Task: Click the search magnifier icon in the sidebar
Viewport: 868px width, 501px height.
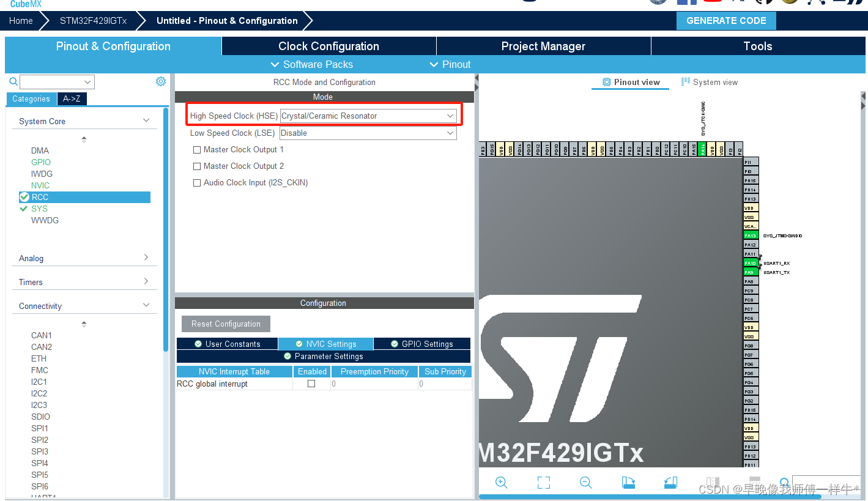Action: [x=13, y=81]
